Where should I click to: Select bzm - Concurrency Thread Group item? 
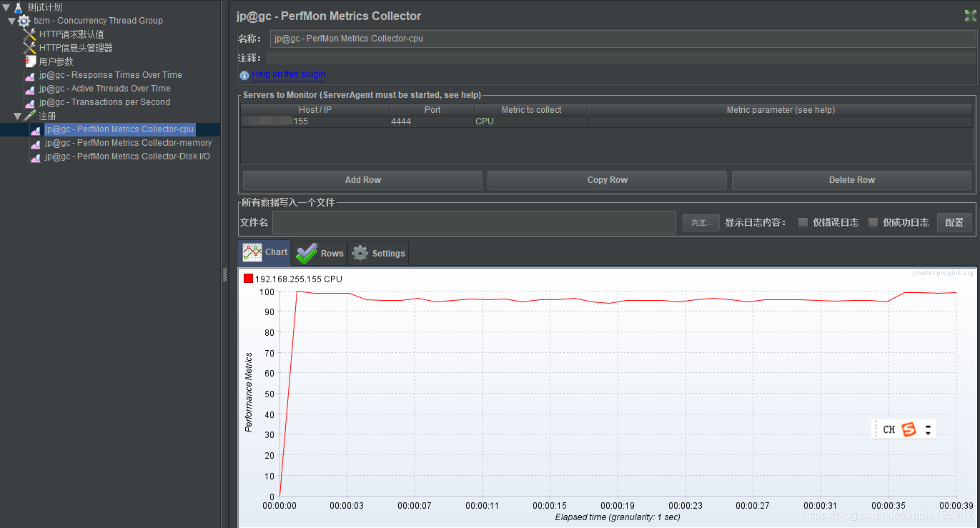pyautogui.click(x=98, y=21)
